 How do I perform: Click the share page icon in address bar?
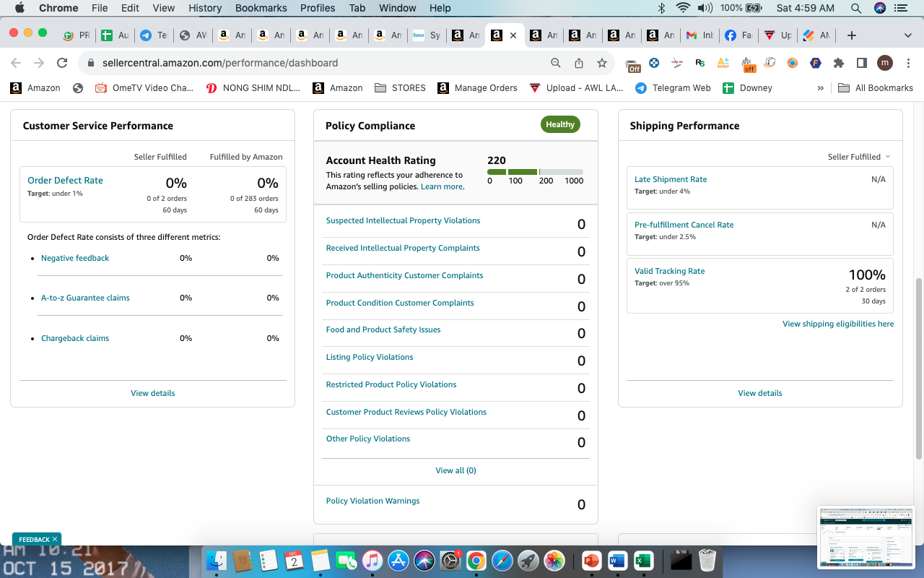[x=579, y=63]
